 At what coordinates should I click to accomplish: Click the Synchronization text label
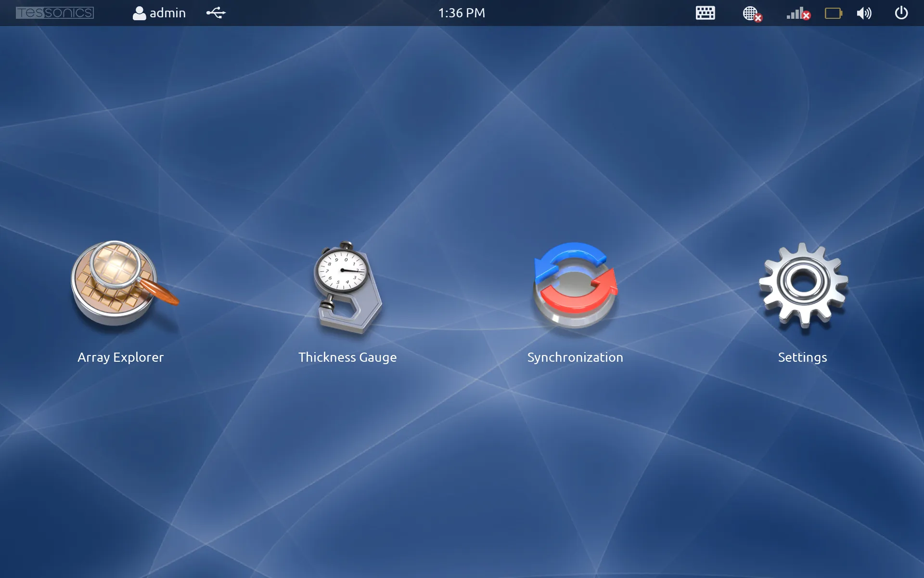coord(575,357)
